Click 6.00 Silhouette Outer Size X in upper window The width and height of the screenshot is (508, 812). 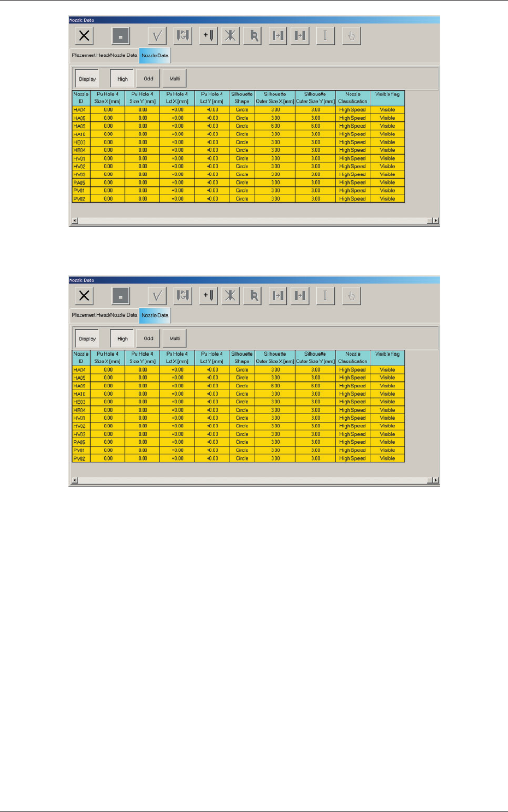click(x=275, y=126)
